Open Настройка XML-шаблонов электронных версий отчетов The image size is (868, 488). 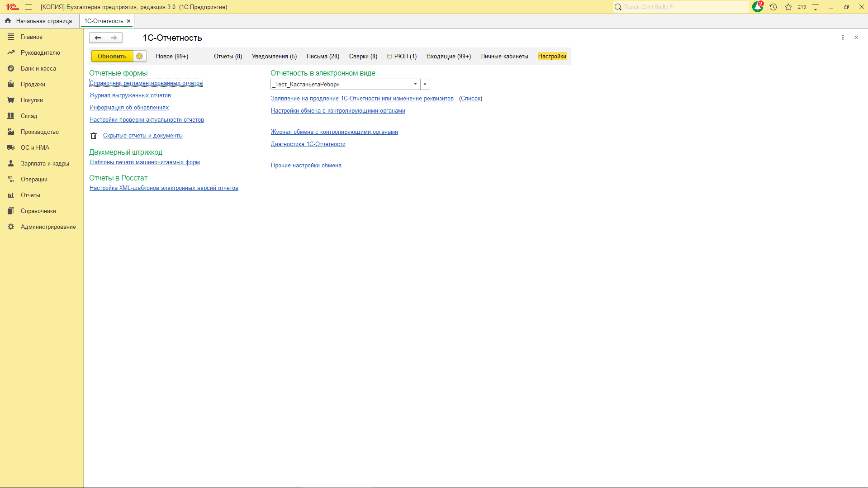tap(164, 188)
